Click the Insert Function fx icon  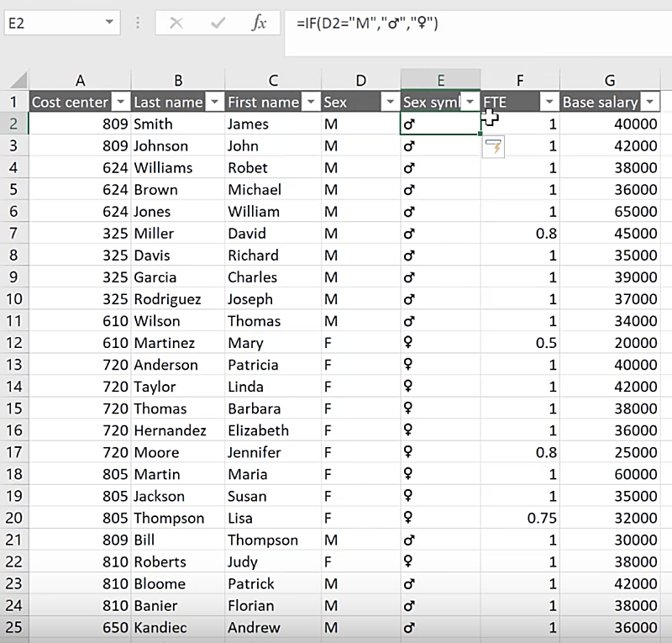[x=260, y=24]
